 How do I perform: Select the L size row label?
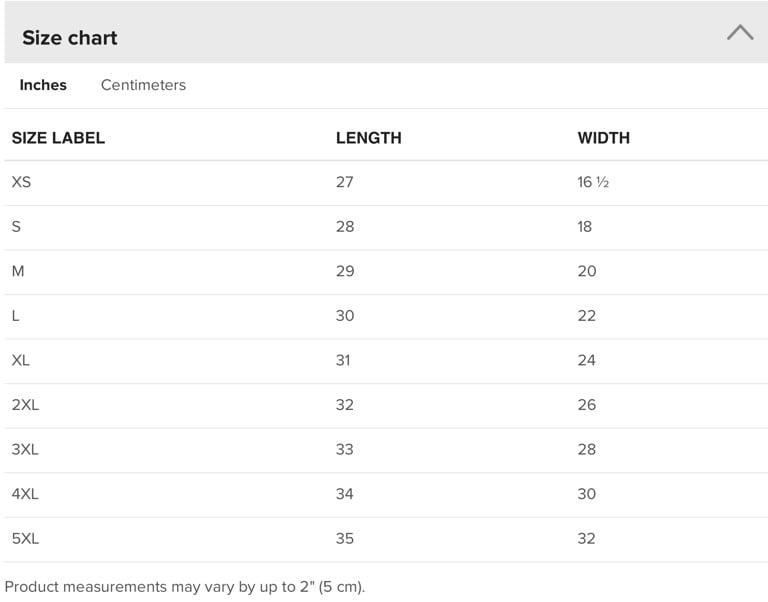16,316
